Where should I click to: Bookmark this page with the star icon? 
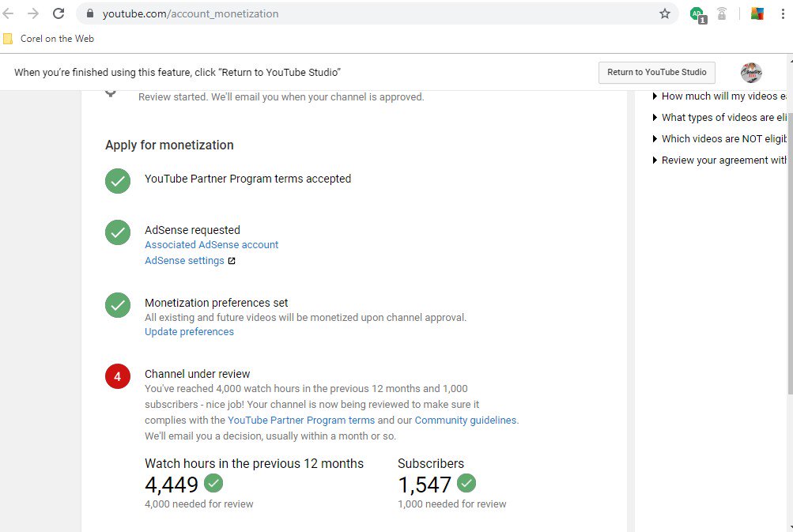pos(665,13)
